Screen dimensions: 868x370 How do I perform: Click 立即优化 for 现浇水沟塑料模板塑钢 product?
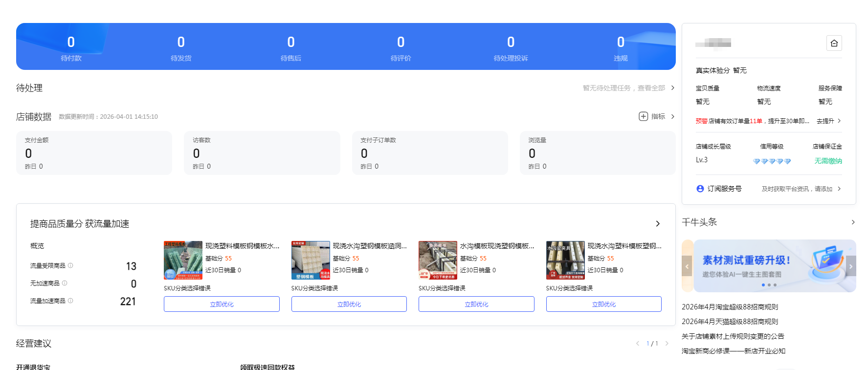point(604,304)
